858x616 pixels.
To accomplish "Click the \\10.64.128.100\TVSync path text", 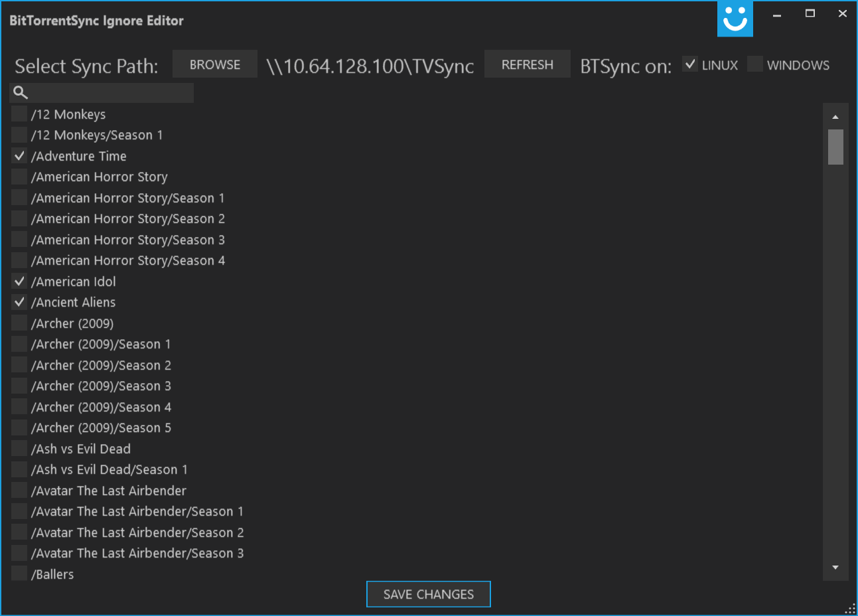I will click(x=370, y=66).
